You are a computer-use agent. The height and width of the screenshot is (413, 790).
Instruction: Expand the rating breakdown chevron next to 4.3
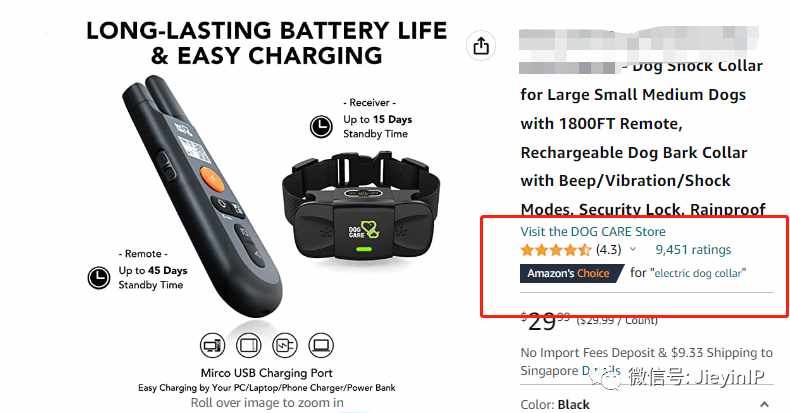click(x=633, y=249)
